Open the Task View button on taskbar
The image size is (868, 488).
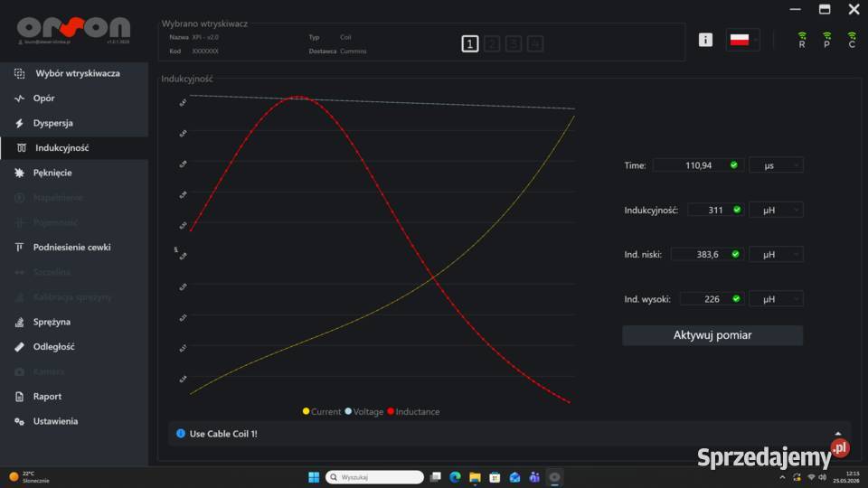pos(436,477)
